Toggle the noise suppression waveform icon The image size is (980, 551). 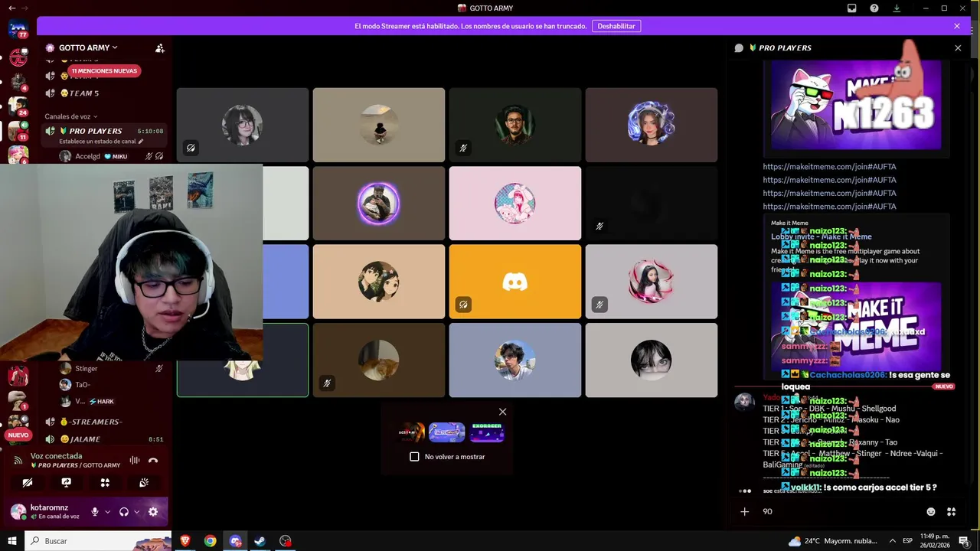tap(135, 460)
